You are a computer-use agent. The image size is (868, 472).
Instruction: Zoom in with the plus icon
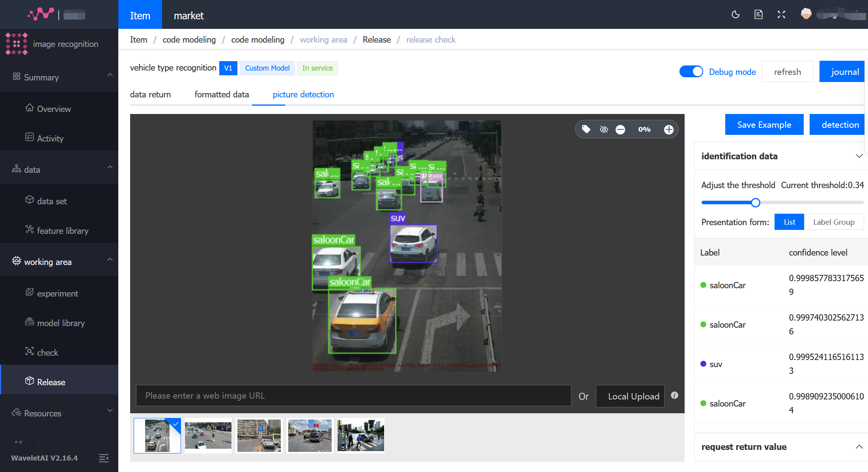click(668, 129)
